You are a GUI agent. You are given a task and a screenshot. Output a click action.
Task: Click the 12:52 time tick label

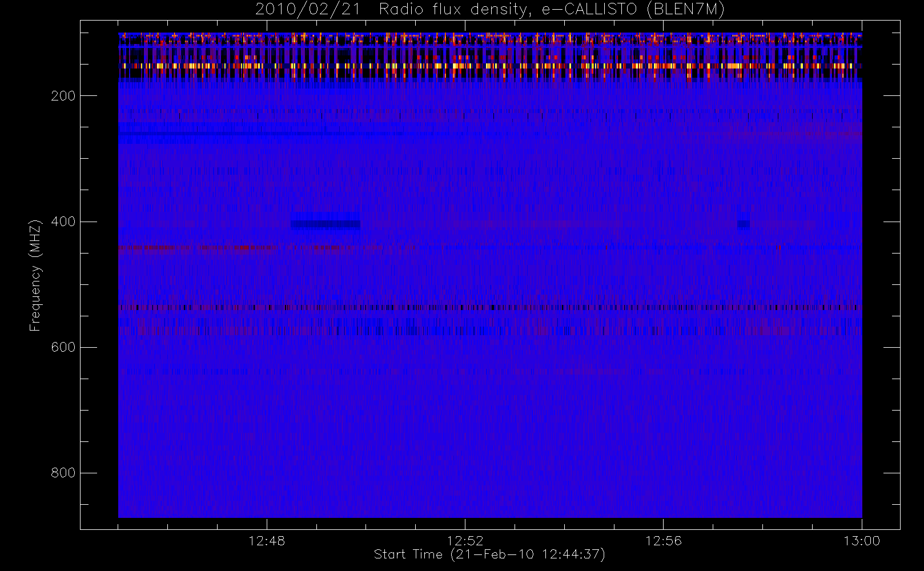[465, 541]
